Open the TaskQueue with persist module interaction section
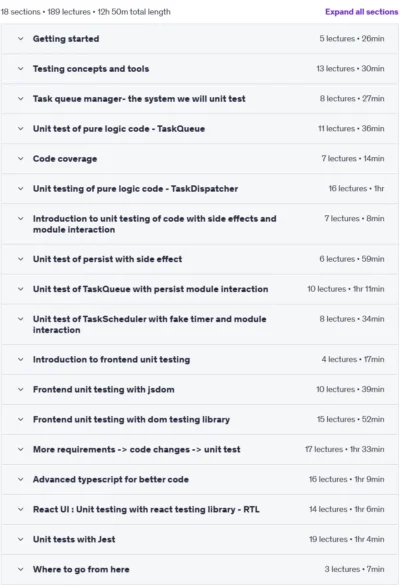400x586 pixels. pos(200,289)
